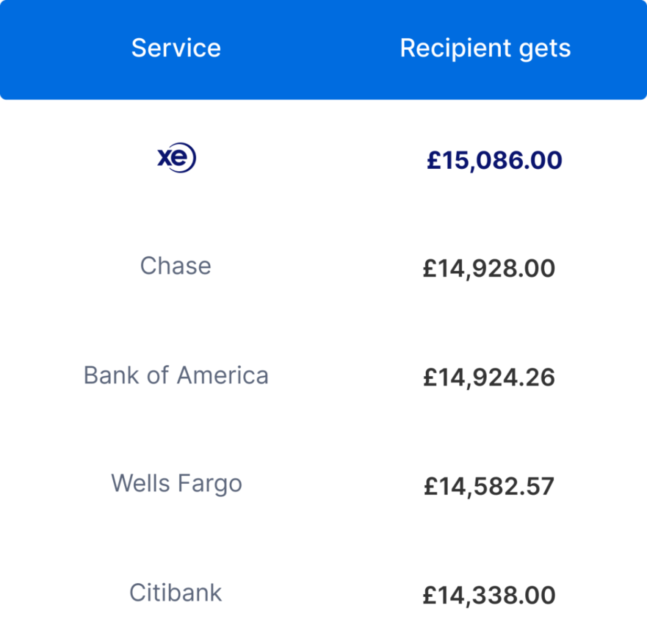Click the £14,924.26 amount
This screenshot has width=647, height=644.
tap(489, 377)
